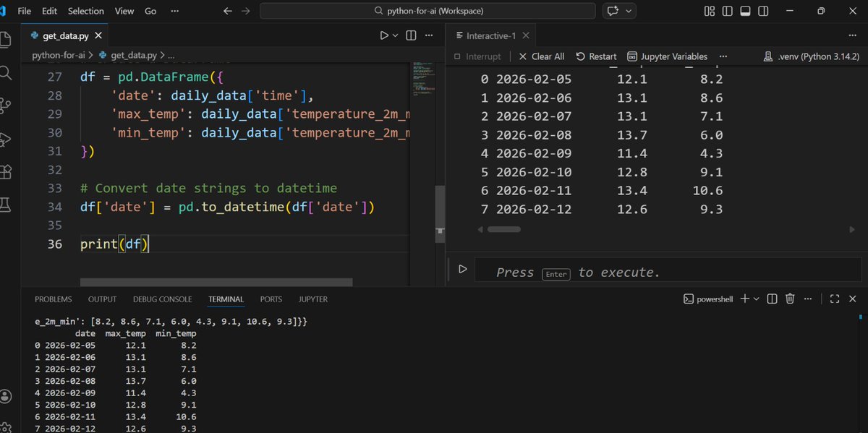The width and height of the screenshot is (868, 433).
Task: Switch to the PROBLEMS panel tab
Action: click(x=54, y=299)
